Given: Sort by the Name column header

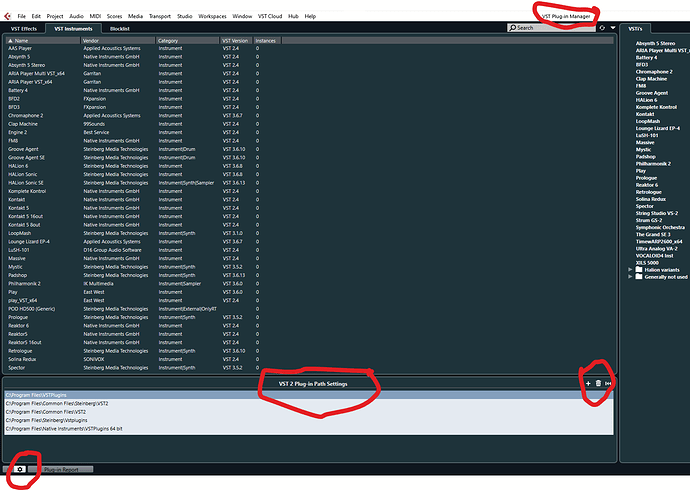Looking at the screenshot, I should tap(43, 40).
